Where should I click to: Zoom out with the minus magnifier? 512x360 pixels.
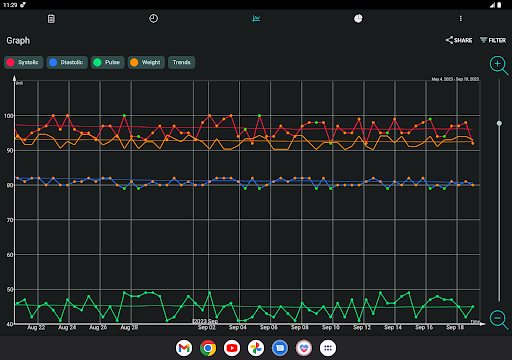coord(499,320)
